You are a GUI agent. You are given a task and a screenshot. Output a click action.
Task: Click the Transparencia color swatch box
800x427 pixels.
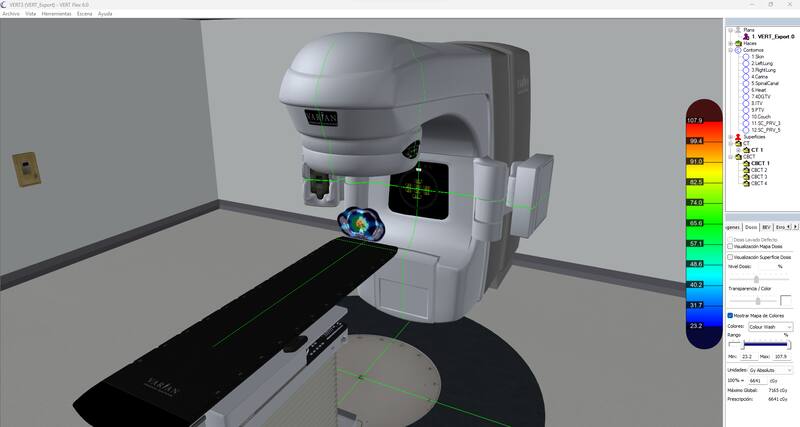pos(785,300)
